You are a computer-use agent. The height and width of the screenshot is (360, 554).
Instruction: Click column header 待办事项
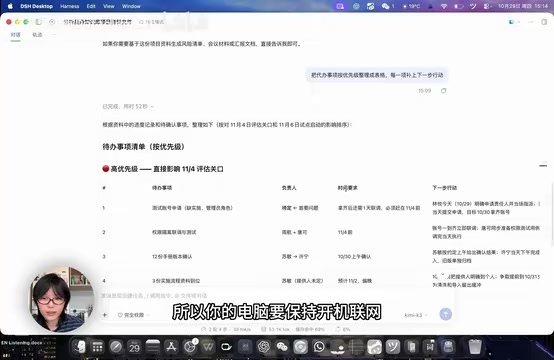click(162, 188)
